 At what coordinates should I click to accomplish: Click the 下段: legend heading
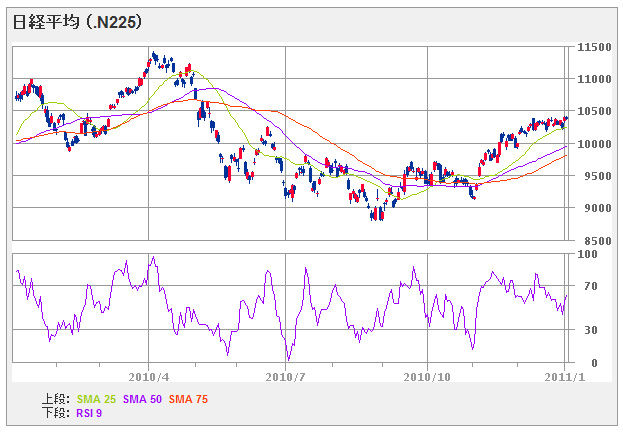(56, 413)
